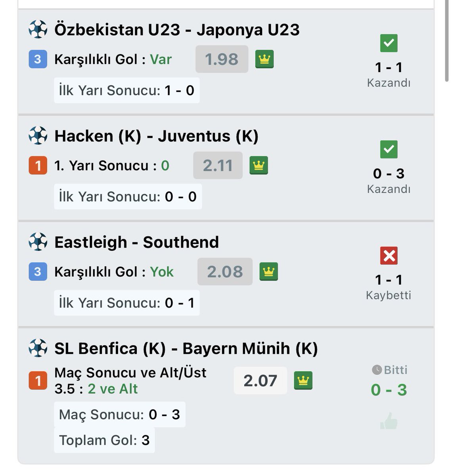Tap the crown icon next to 2.08 odds
The height and width of the screenshot is (476, 452).
coord(268,272)
